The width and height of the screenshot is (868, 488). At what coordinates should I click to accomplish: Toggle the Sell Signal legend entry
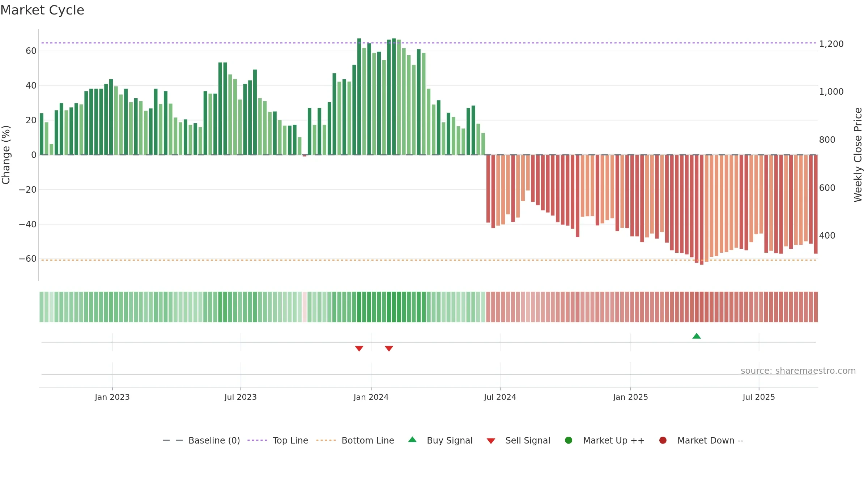pyautogui.click(x=518, y=440)
